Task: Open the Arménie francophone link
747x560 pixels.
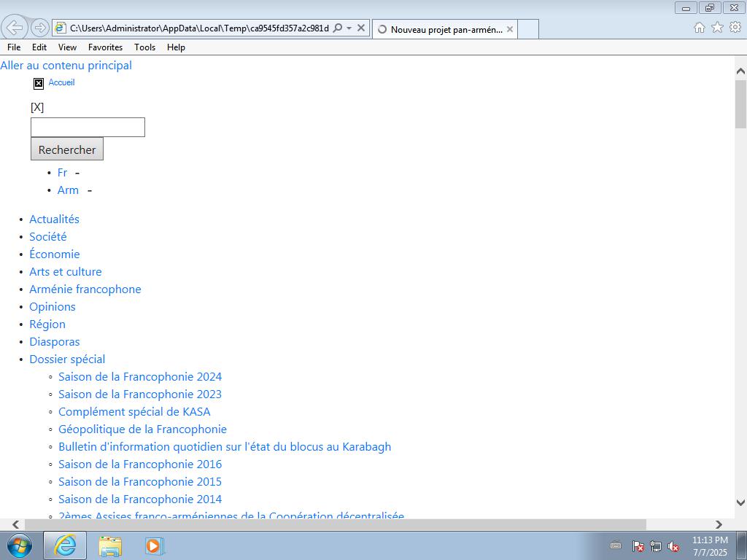Action: click(x=85, y=289)
